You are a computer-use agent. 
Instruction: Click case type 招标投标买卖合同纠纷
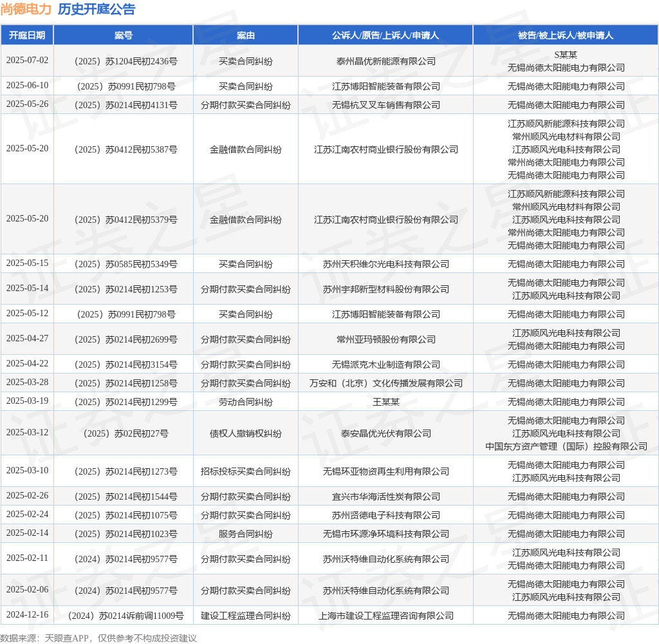pos(245,471)
